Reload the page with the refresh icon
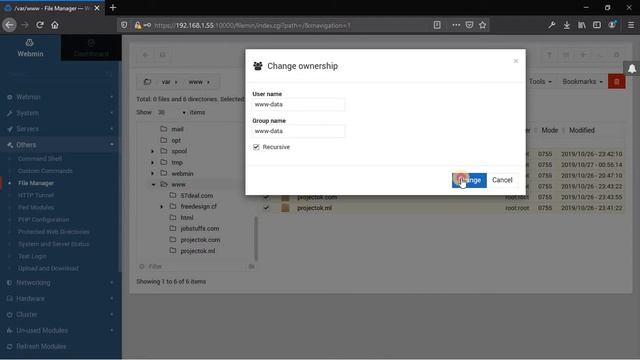 pos(40,25)
